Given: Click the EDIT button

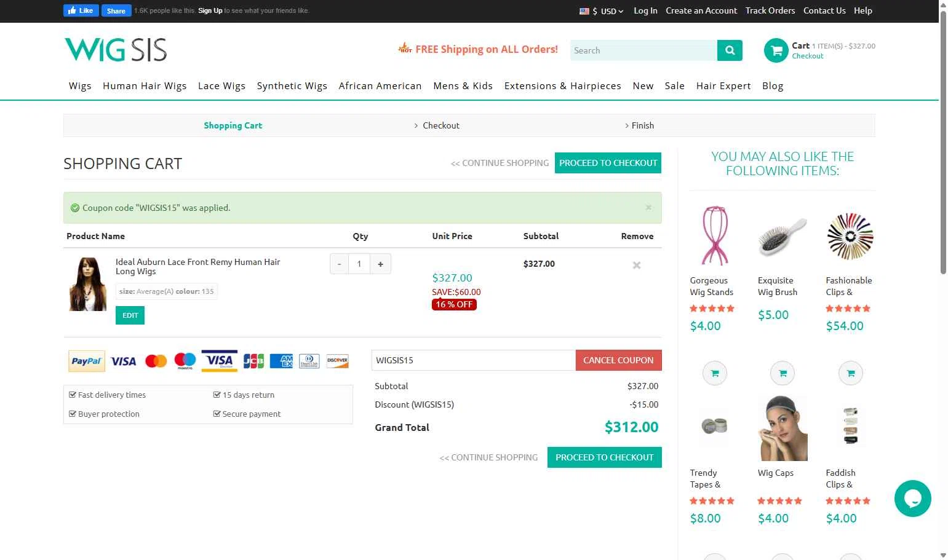Looking at the screenshot, I should coord(130,315).
